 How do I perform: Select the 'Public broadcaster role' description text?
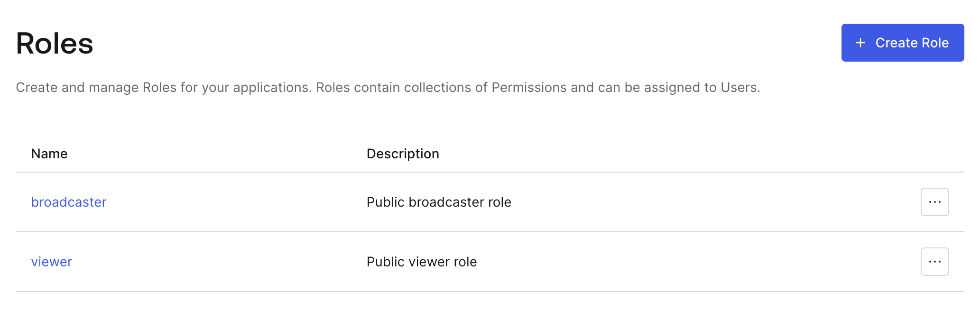pyautogui.click(x=439, y=202)
